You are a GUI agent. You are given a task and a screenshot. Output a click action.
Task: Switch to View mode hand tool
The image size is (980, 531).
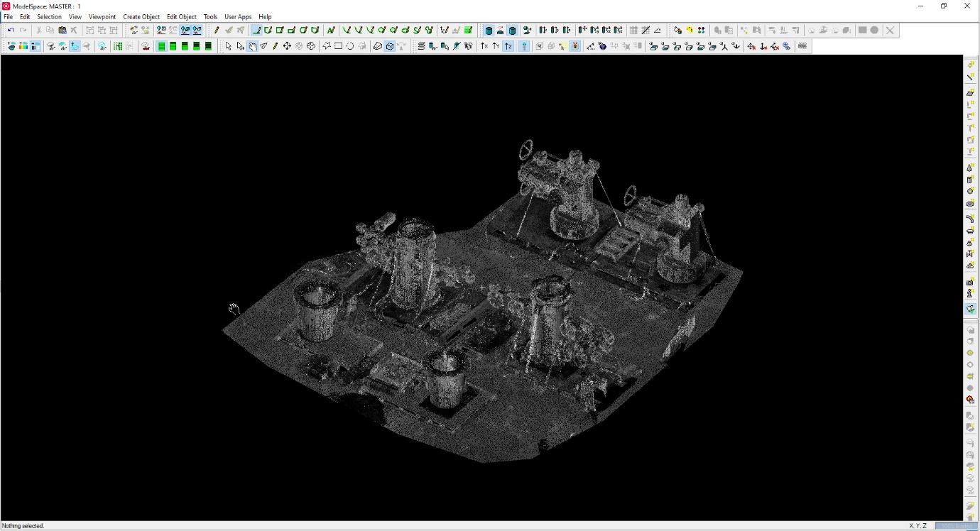point(252,46)
